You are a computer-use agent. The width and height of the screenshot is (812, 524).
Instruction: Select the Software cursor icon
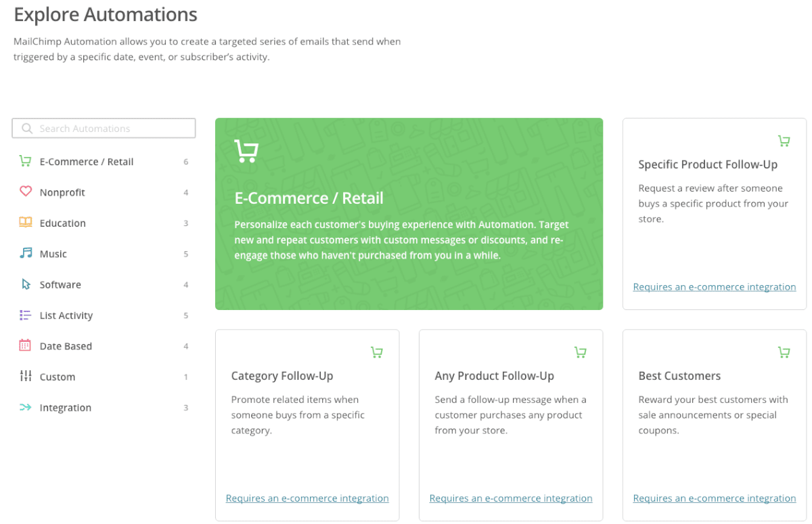tap(24, 284)
